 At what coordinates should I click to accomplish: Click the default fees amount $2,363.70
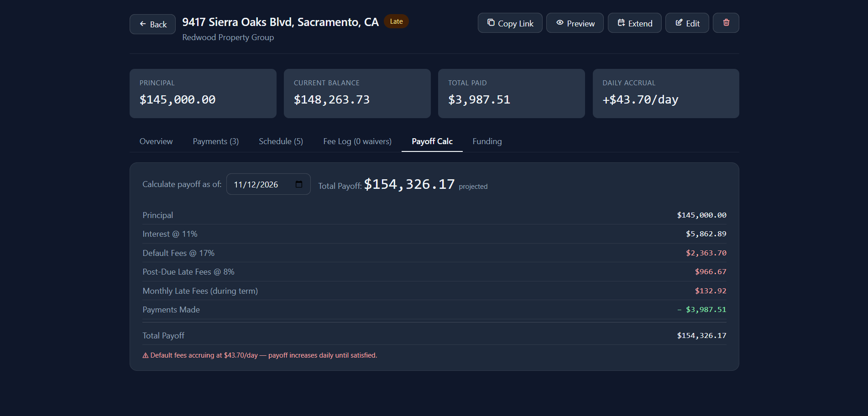(x=706, y=253)
